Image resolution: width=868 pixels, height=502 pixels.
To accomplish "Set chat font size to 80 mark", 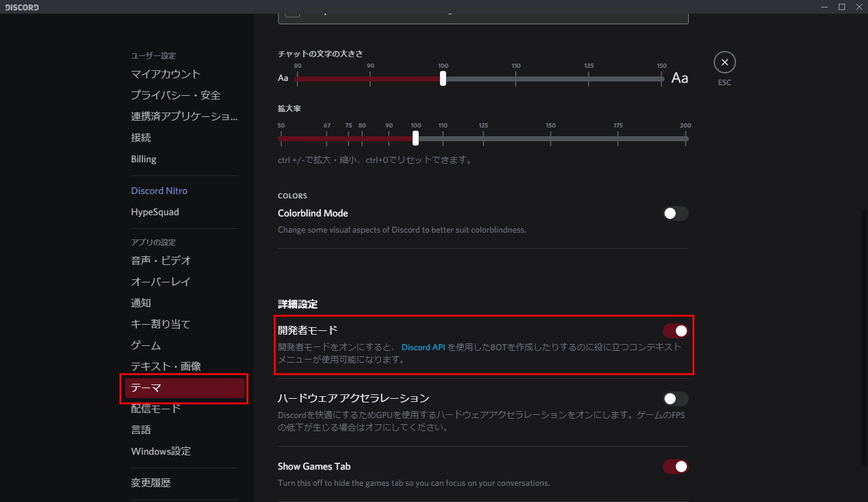I will (297, 78).
